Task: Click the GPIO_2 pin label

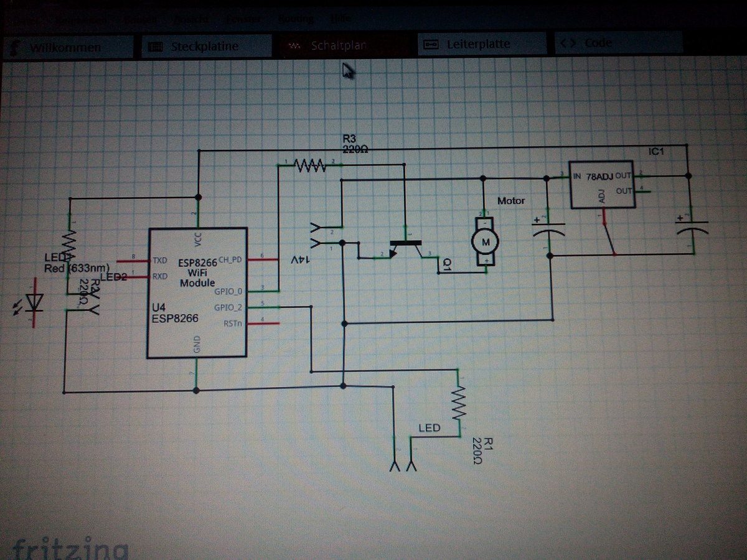Action: click(x=228, y=307)
